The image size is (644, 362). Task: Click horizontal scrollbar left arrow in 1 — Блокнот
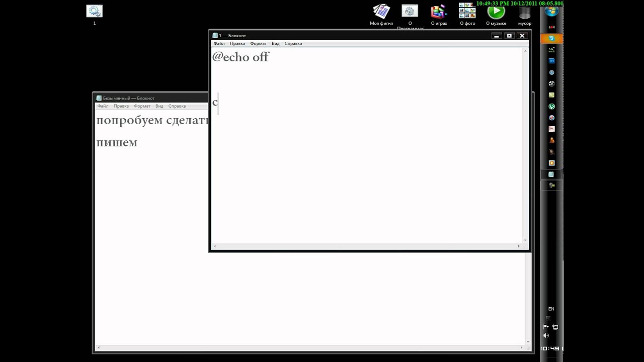click(x=215, y=246)
